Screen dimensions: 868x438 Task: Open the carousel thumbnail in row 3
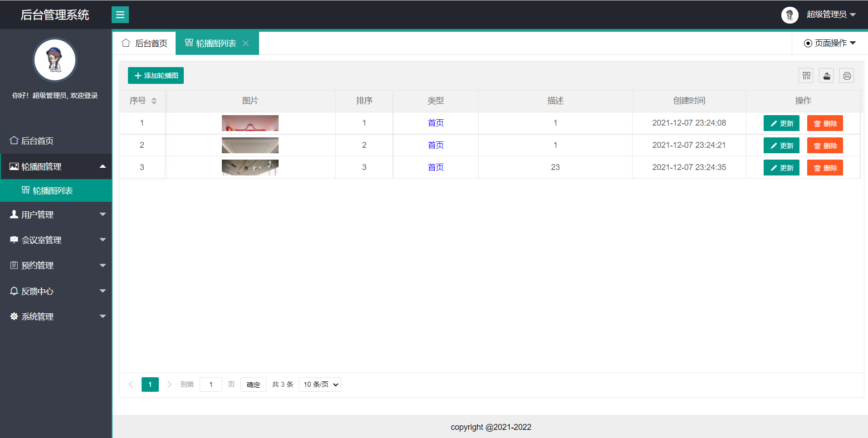(x=250, y=167)
